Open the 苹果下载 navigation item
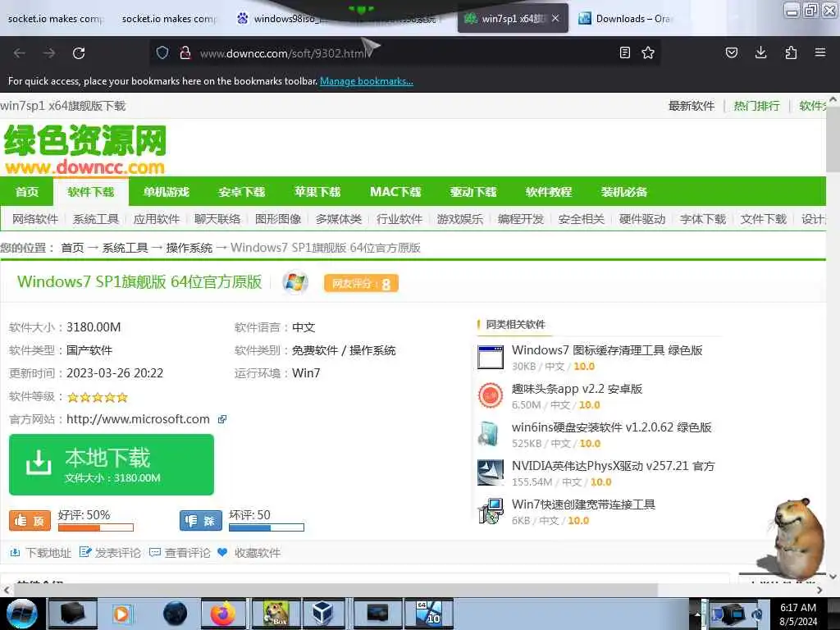The width and height of the screenshot is (840, 630). (x=317, y=192)
